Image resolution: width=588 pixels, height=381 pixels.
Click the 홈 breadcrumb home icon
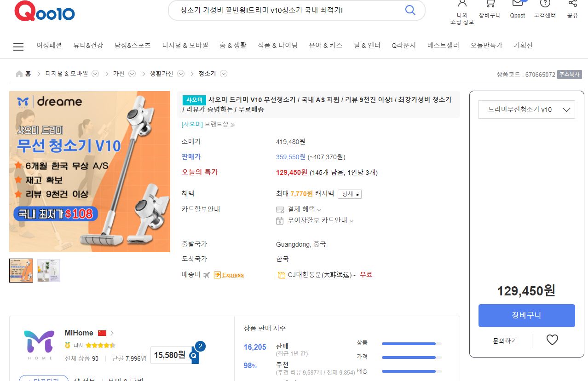point(19,74)
